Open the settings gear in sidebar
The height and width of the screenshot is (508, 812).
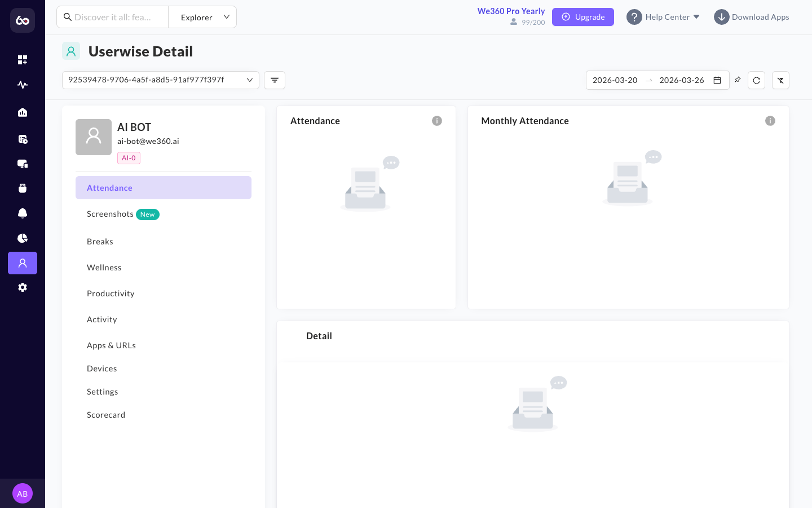click(x=23, y=287)
